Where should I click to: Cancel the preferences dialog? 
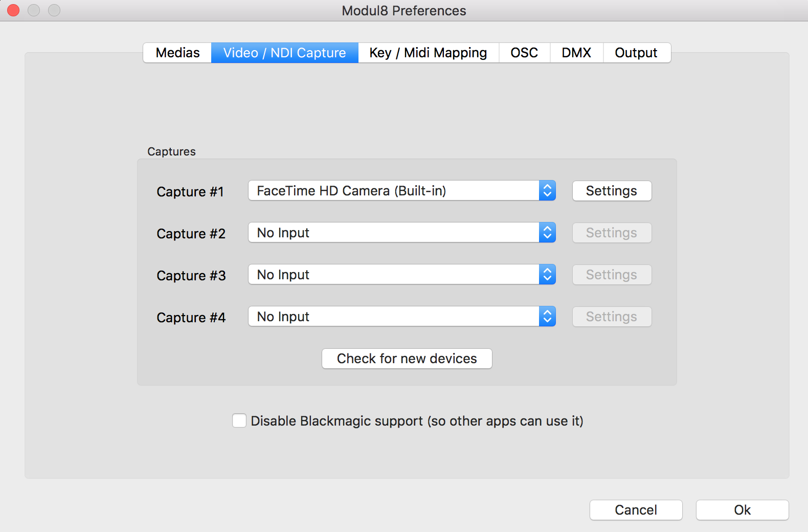point(636,510)
